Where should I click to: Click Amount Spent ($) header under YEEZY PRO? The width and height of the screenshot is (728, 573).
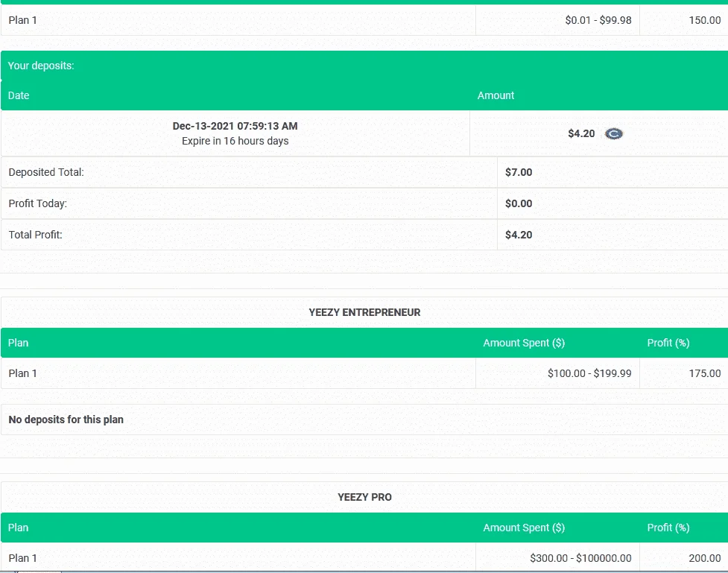tap(524, 528)
